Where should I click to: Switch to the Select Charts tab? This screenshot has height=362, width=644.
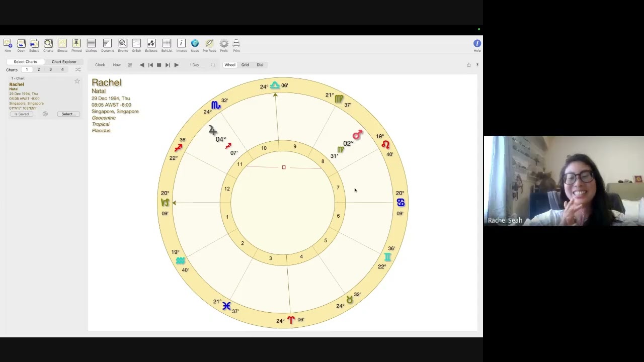25,62
